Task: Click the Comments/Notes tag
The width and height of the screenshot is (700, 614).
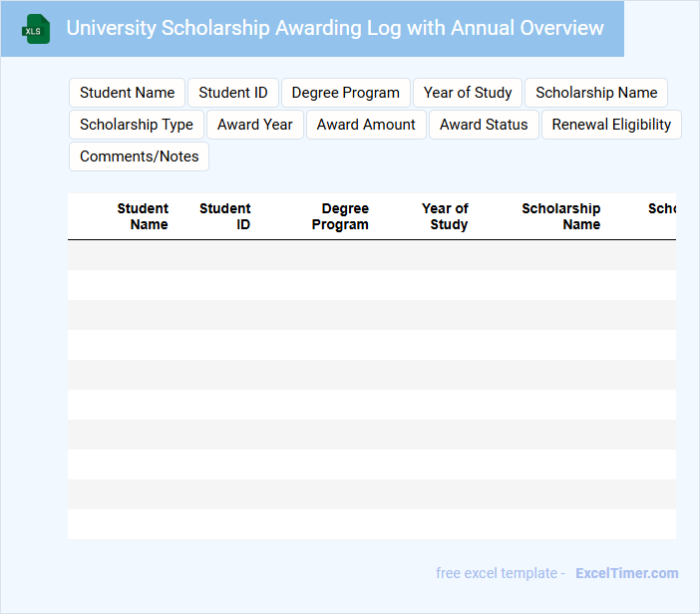Action: (140, 156)
